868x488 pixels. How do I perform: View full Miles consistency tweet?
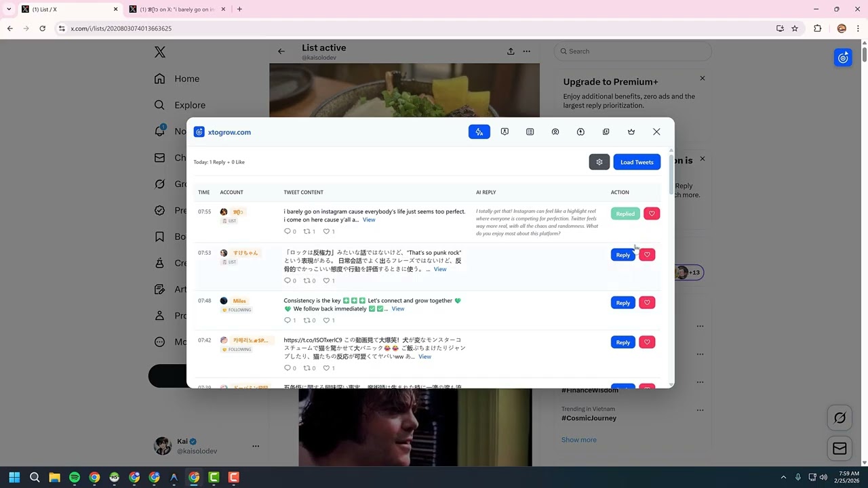(x=398, y=309)
